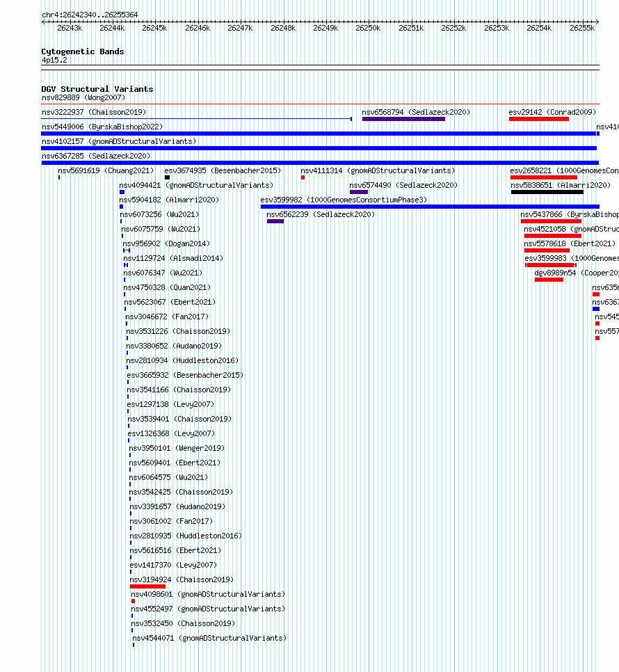The height and width of the screenshot is (672, 619).
Task: Click chr4:26242340..26255364 coordinates text
Action: [x=90, y=15]
